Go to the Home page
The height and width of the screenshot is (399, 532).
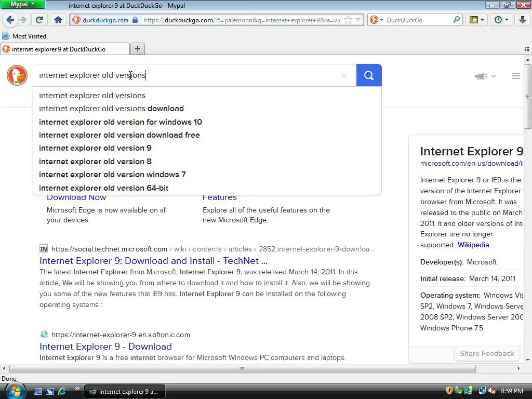[x=58, y=20]
